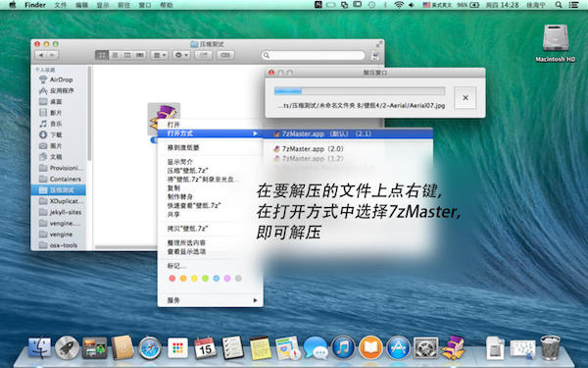
Task: Switch Finder to column view
Action: (x=127, y=55)
